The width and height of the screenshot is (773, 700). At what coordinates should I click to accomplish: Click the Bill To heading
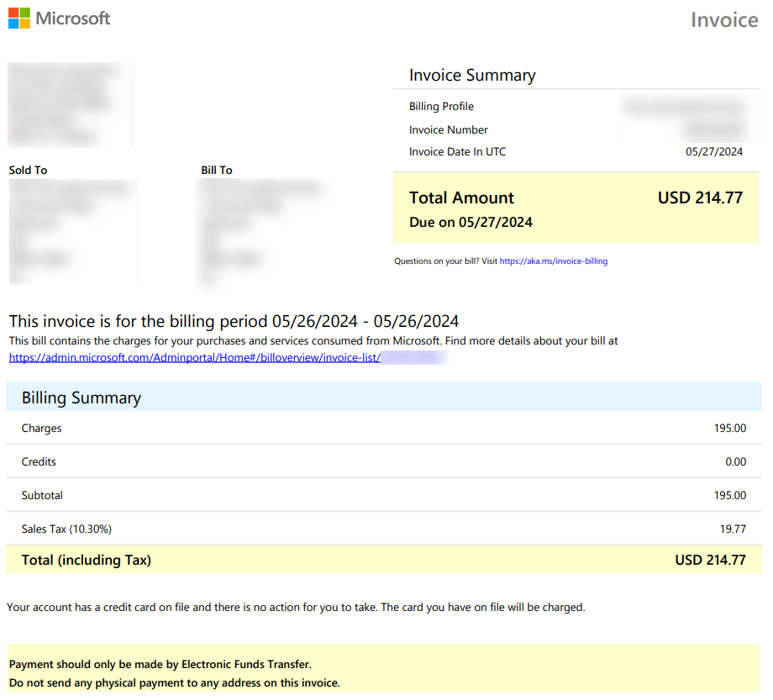217,171
